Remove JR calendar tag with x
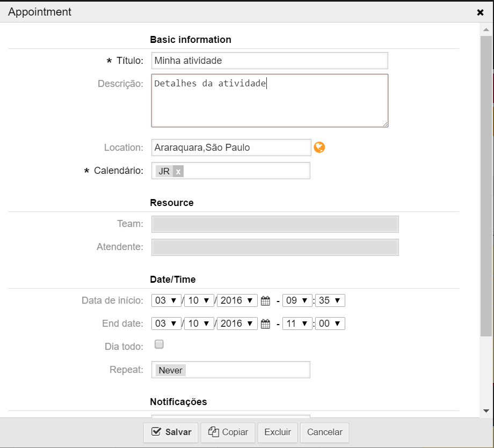 pos(178,172)
